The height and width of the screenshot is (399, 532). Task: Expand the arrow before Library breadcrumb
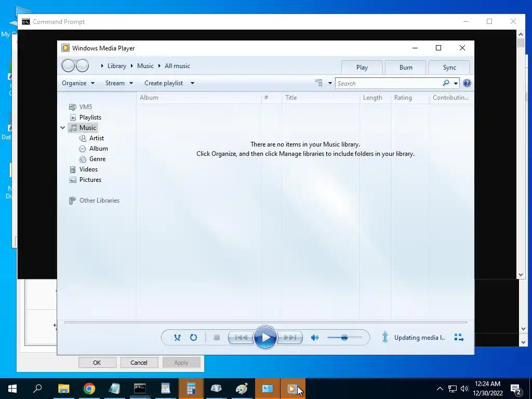coord(102,66)
